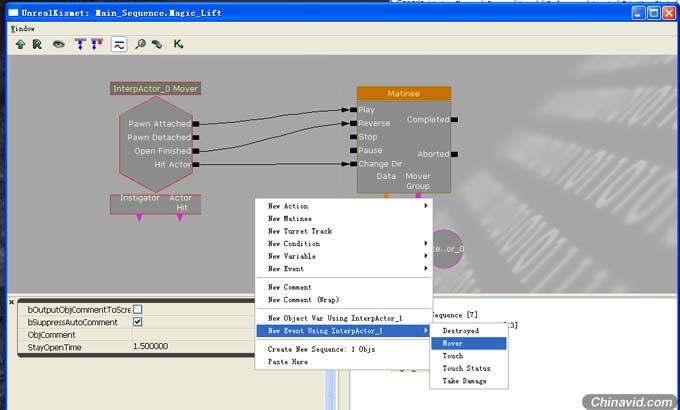Click the Hit Actor output connector
The width and height of the screenshot is (680, 410).
point(196,164)
